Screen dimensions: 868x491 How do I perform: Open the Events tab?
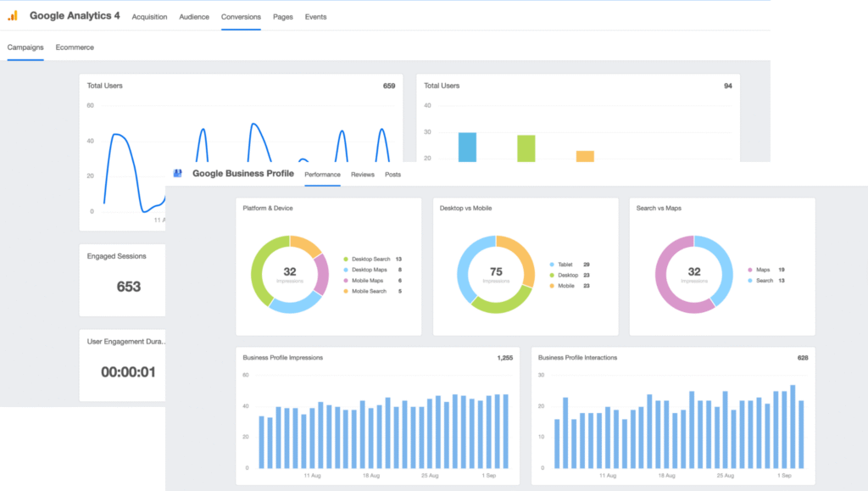pyautogui.click(x=315, y=17)
